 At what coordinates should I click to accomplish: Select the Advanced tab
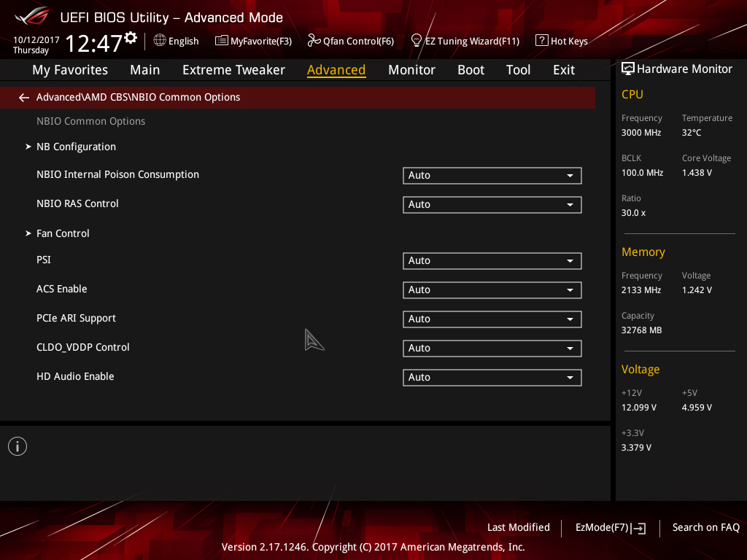[x=336, y=70]
